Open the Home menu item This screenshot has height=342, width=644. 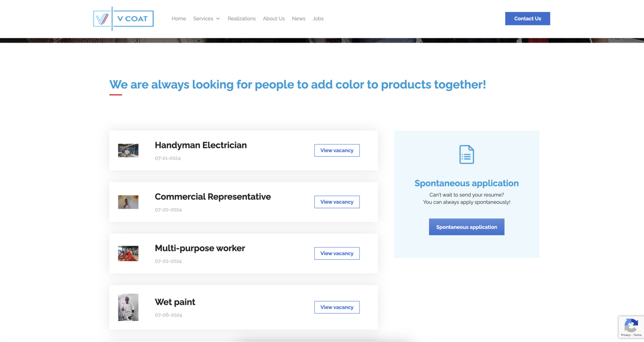pos(179,19)
